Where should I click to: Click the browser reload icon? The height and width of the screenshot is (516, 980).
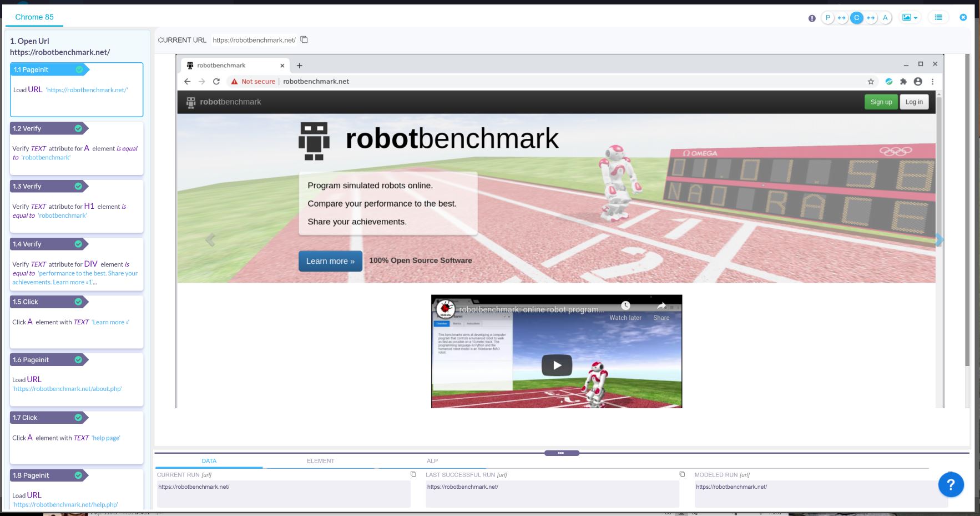[216, 81]
